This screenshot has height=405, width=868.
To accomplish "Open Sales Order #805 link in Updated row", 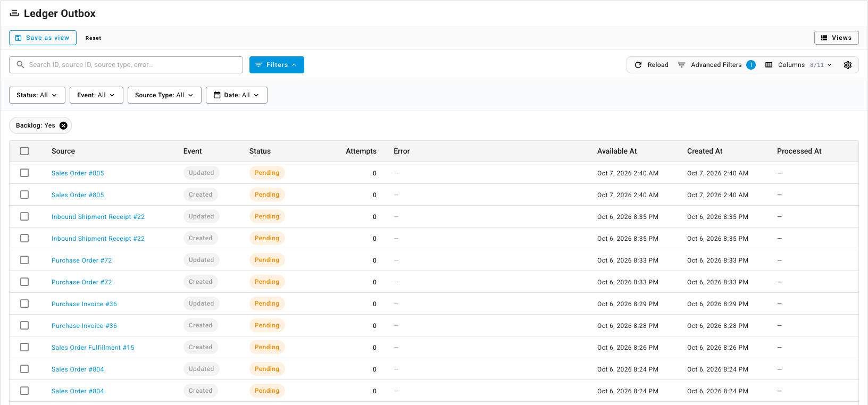I will tap(78, 173).
